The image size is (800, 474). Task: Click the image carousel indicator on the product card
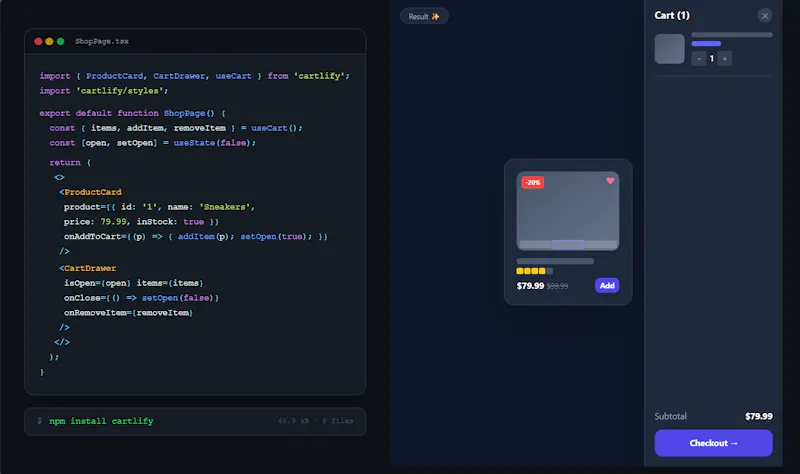(568, 244)
